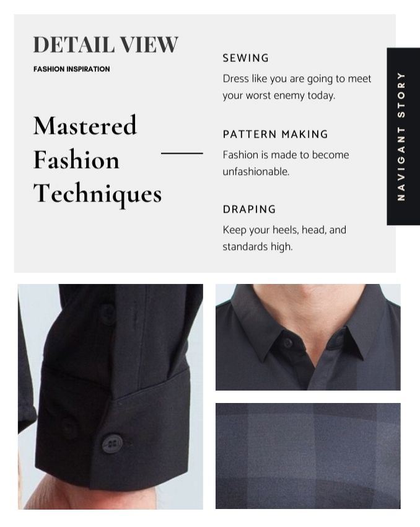
Task: Open the checked fabric texture photo
Action: pos(308,456)
